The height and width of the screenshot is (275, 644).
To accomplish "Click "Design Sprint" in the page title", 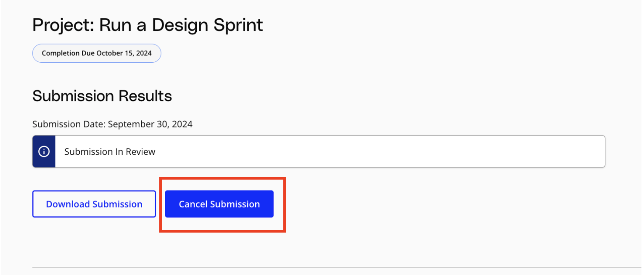I will [x=207, y=25].
